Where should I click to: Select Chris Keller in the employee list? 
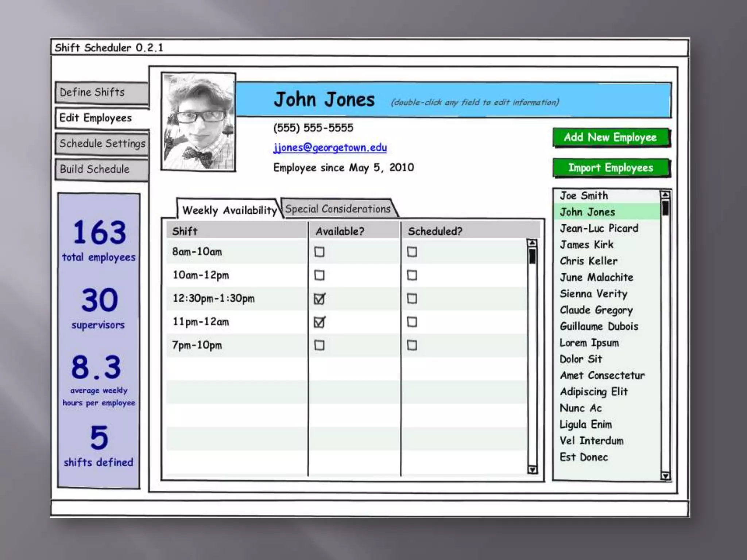[607, 261]
